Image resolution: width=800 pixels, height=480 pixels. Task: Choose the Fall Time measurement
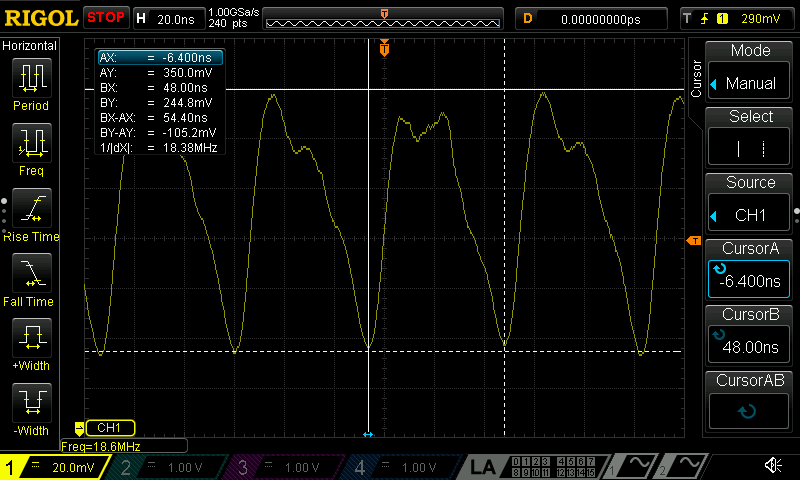click(31, 277)
